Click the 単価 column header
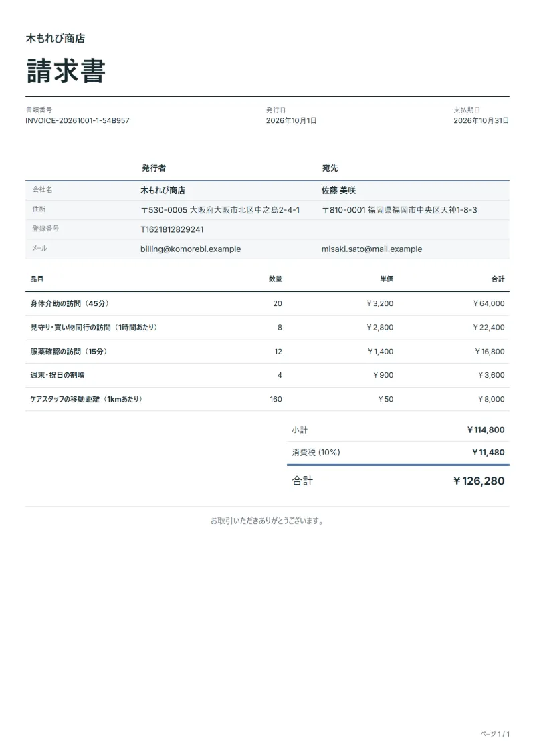 click(x=387, y=279)
